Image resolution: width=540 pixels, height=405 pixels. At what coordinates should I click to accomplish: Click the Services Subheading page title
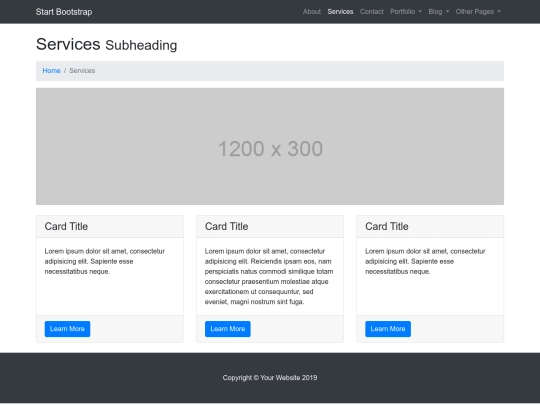click(106, 44)
